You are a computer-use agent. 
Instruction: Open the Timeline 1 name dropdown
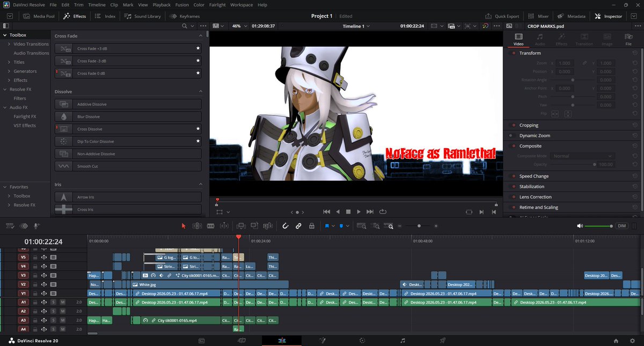pyautogui.click(x=356, y=26)
